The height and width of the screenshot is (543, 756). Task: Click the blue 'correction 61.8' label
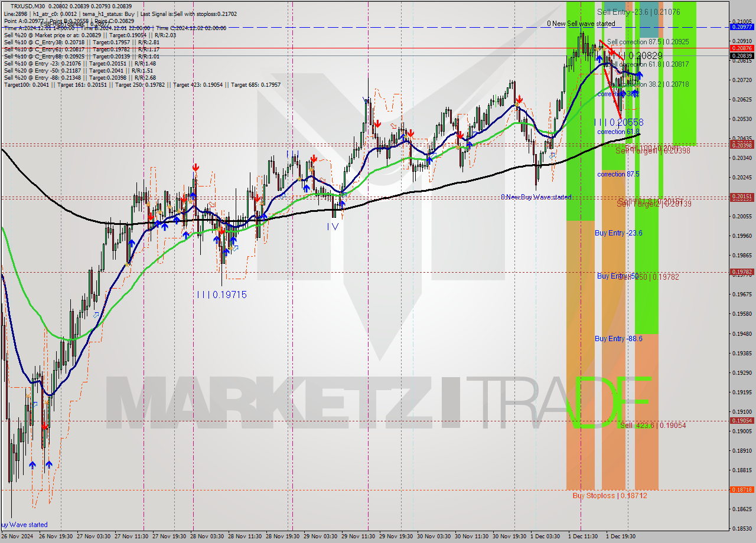tap(618, 132)
